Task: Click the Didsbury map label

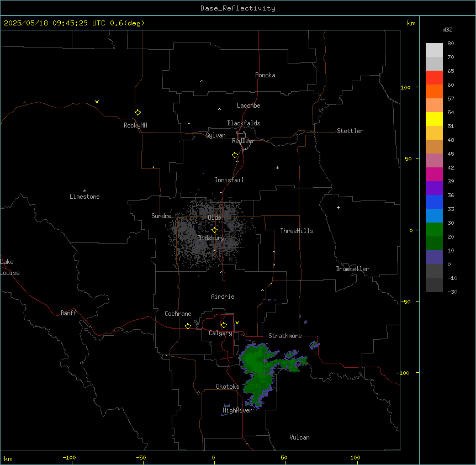Action: coord(211,238)
